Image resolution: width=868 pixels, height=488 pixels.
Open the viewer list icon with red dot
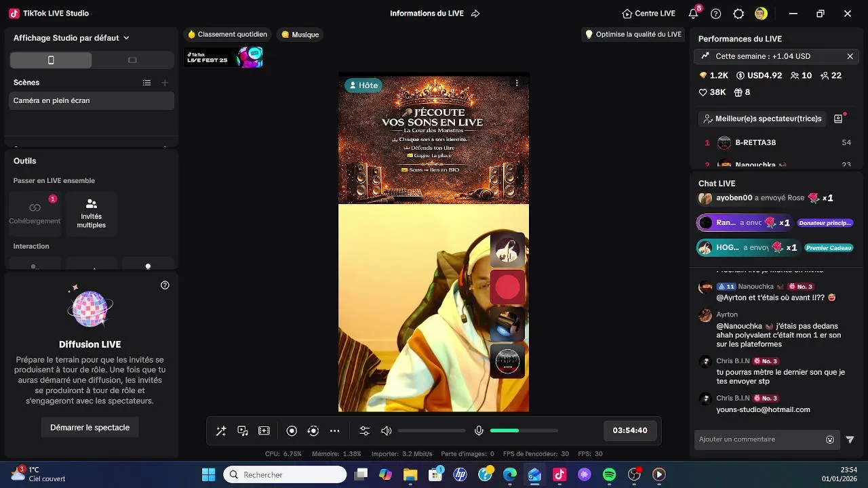[838, 119]
